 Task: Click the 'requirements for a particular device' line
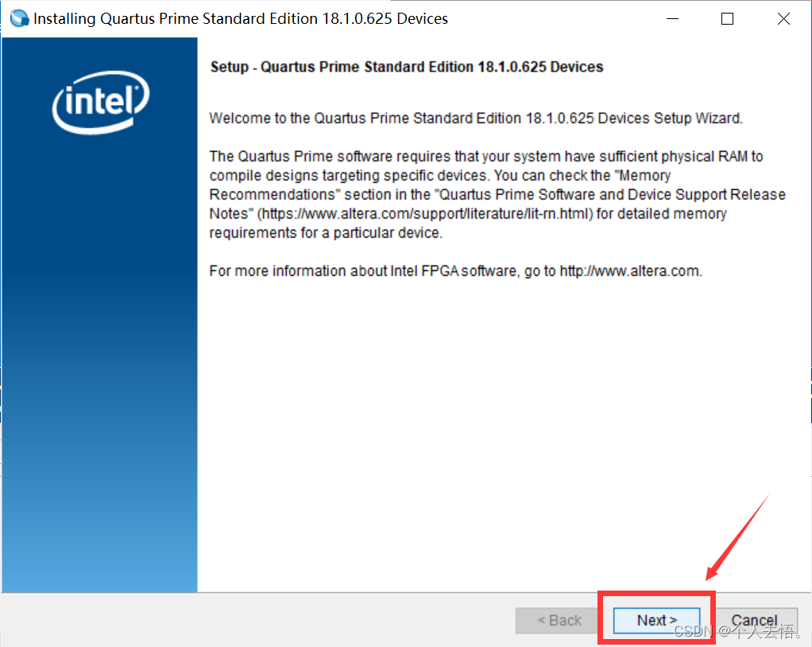326,233
